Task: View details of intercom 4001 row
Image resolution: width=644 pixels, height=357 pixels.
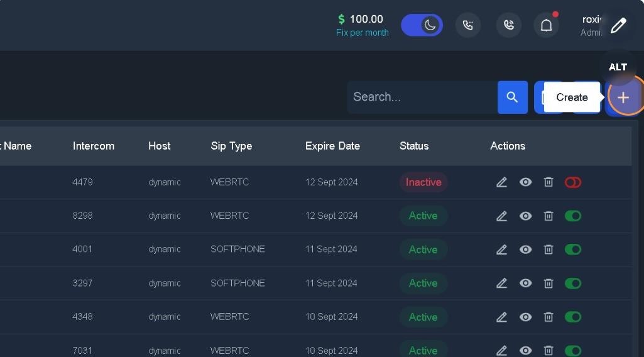Action: click(x=525, y=250)
